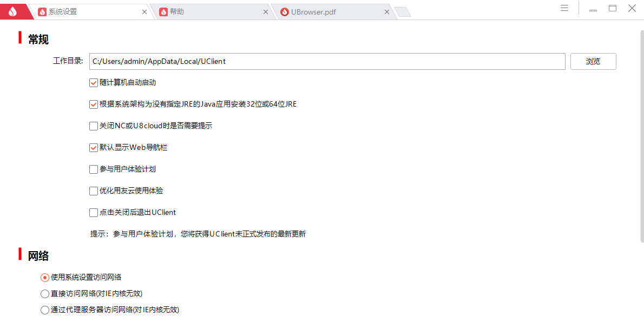
Task: Disable 随计算机自动启动
Action: click(x=93, y=82)
